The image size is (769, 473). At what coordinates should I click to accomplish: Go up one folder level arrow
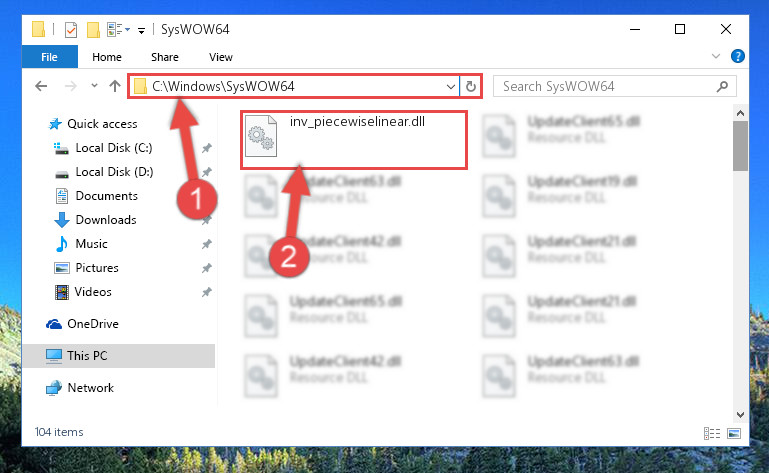pyautogui.click(x=115, y=86)
